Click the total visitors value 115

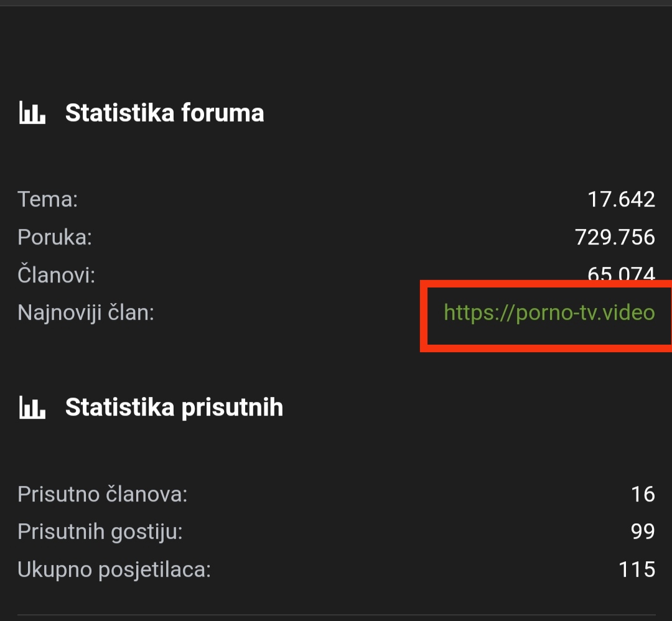pos(637,569)
